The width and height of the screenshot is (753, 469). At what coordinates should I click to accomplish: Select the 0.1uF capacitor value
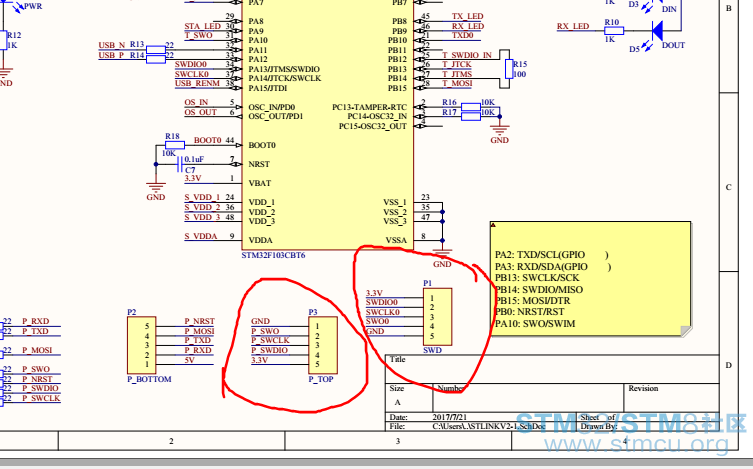click(x=194, y=159)
